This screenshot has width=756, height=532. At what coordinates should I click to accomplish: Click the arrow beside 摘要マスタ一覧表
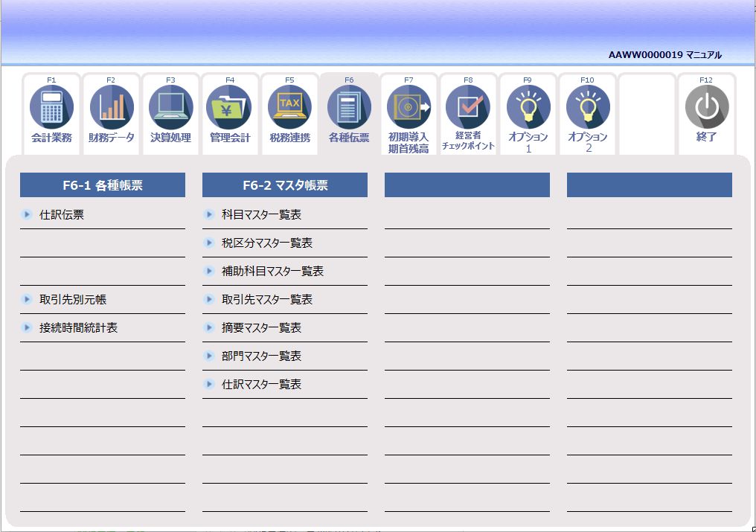coord(209,328)
